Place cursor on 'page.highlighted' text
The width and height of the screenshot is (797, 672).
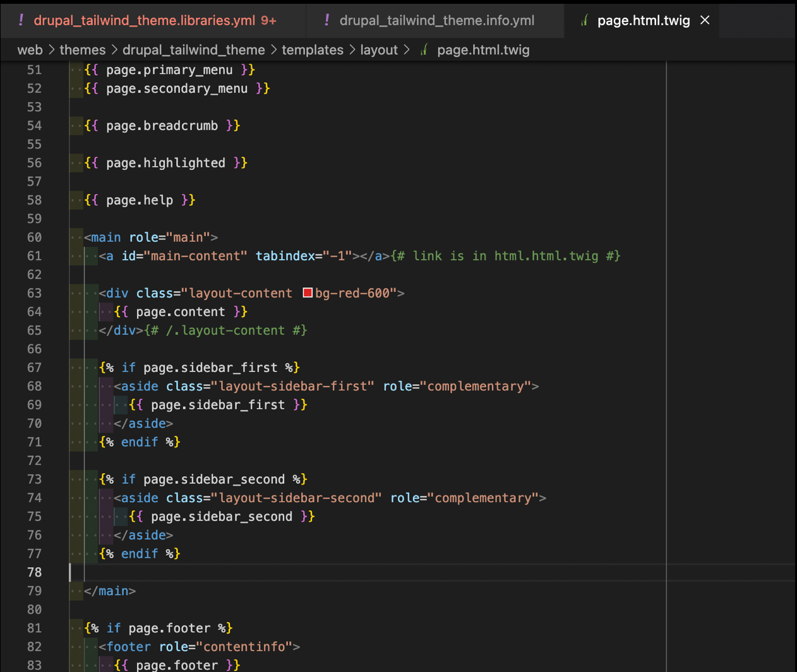165,163
